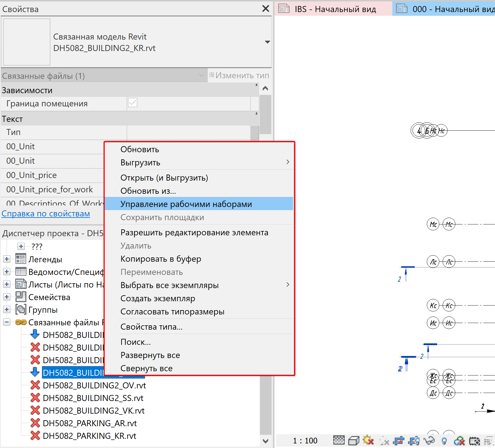Choose Согласовать типоразмеры
The image size is (495, 448).
click(199, 312)
